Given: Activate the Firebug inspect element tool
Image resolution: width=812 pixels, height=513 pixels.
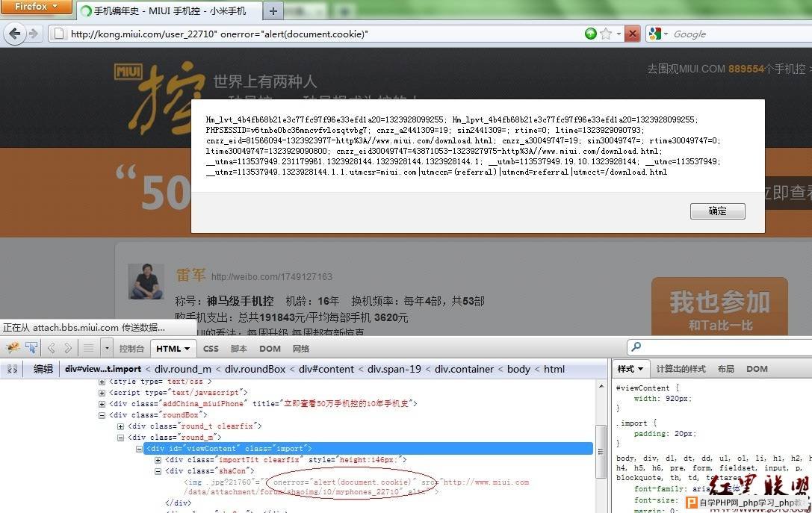Looking at the screenshot, I should [x=32, y=348].
